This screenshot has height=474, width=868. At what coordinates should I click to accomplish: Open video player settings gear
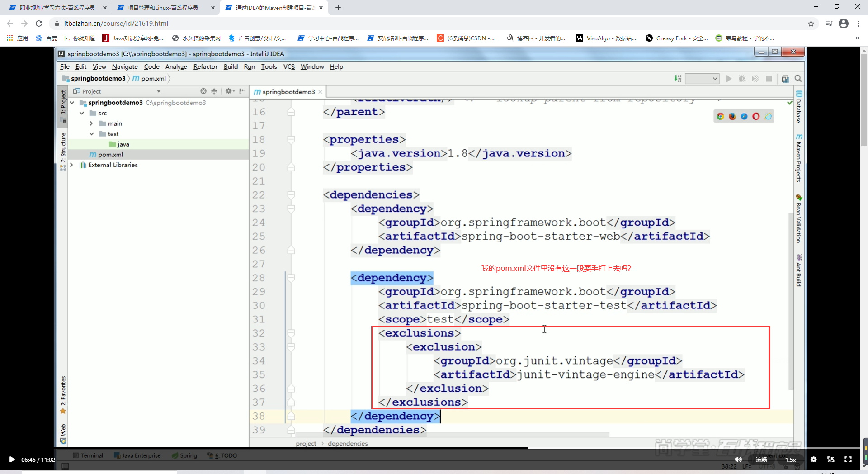click(813, 460)
